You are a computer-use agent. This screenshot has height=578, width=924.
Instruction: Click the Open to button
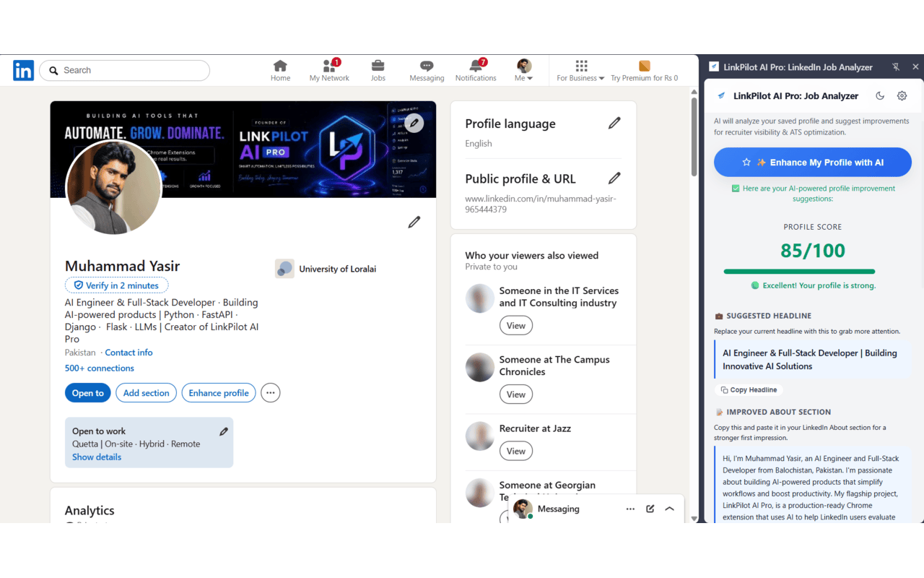point(88,393)
